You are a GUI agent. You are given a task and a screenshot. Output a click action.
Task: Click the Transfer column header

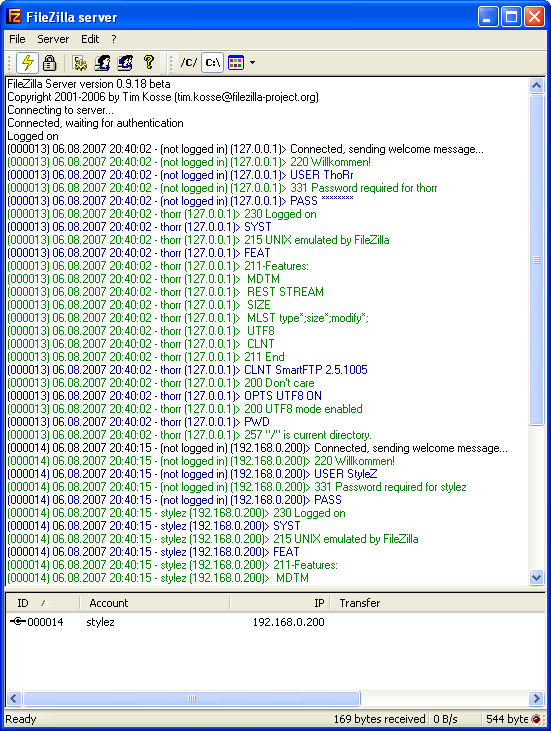[x=437, y=603]
